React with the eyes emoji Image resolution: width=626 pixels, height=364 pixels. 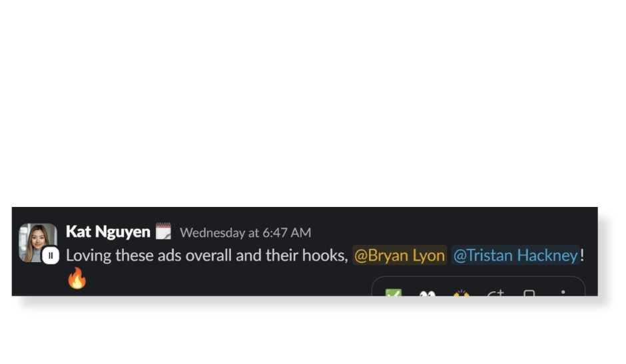427,293
